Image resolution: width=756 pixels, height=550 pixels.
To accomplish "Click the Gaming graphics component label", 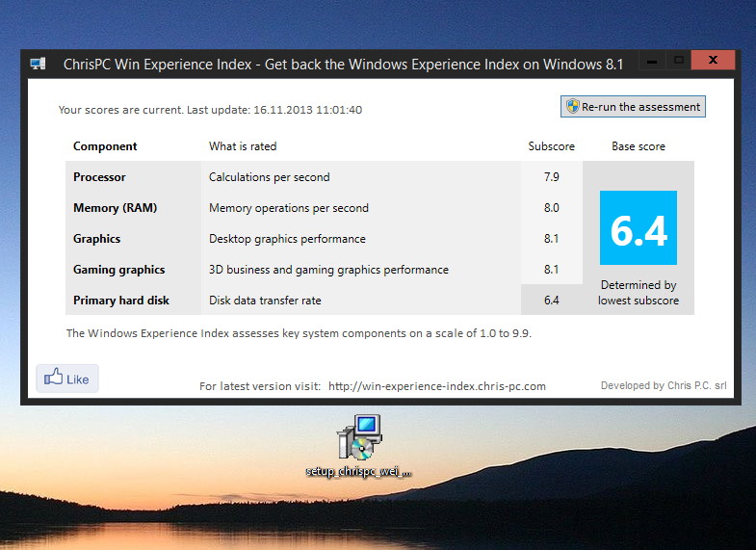I will tap(119, 270).
